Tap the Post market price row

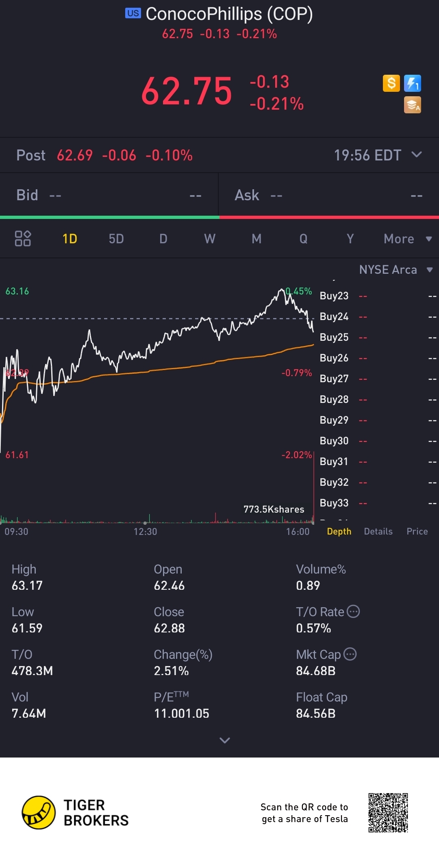coord(219,155)
